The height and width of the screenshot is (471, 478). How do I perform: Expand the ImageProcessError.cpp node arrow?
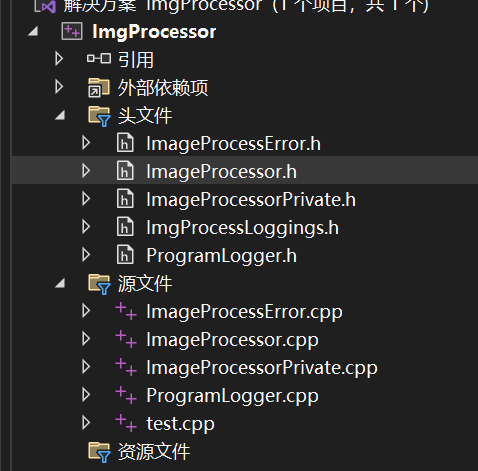pyautogui.click(x=86, y=311)
